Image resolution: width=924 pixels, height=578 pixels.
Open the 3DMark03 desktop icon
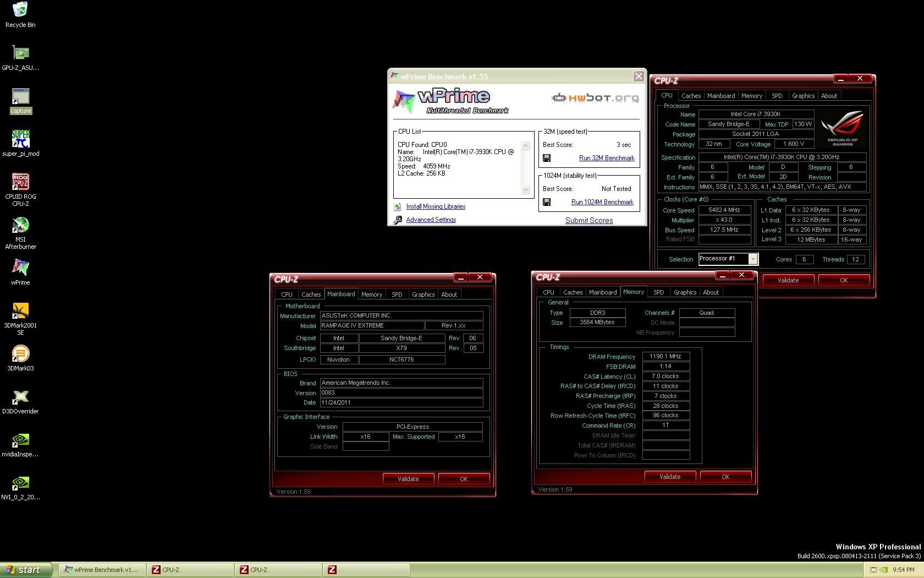20,358
